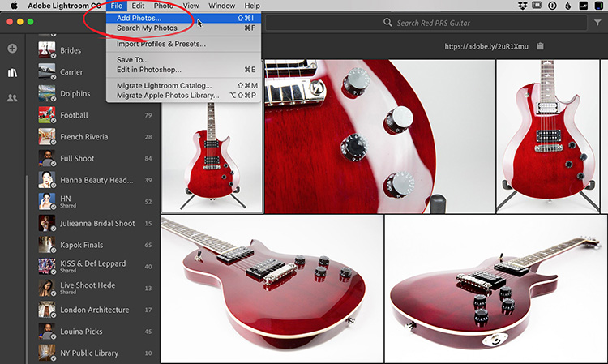This screenshot has height=364, width=608.
Task: Select the upright guitar on stand thumbnail
Action: [212, 156]
